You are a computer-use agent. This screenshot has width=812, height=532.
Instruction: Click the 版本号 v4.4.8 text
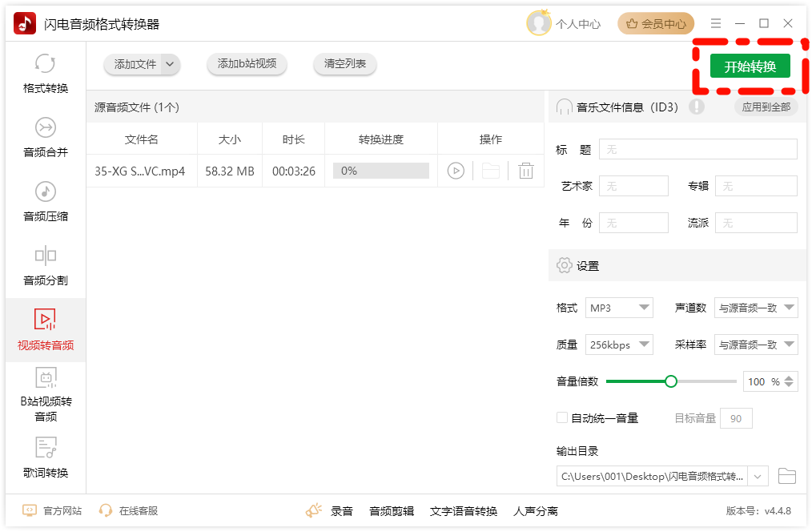(758, 510)
